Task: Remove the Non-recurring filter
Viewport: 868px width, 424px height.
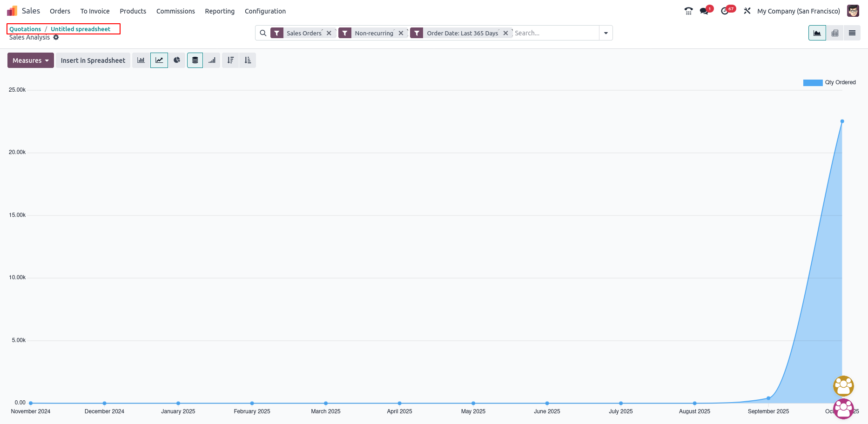Action: 401,33
